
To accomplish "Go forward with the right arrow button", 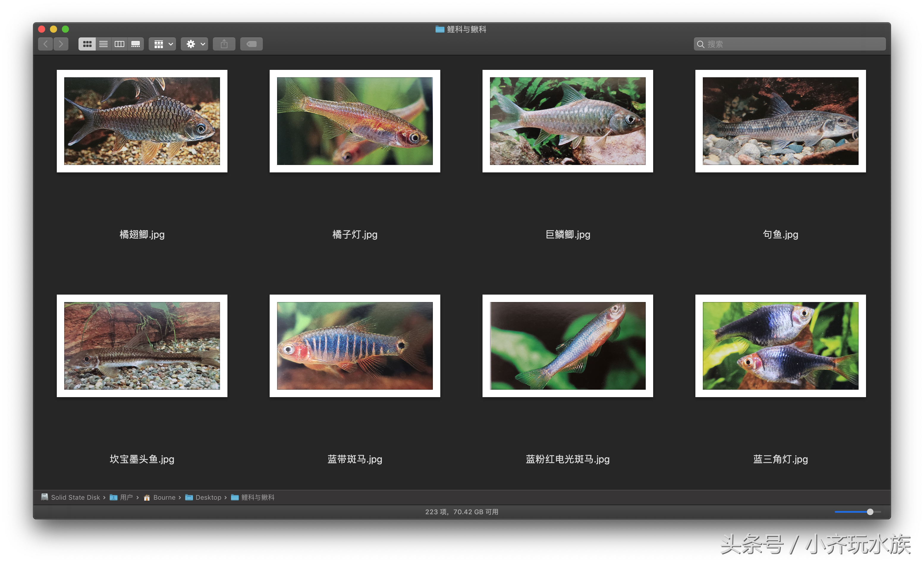I will [x=61, y=44].
